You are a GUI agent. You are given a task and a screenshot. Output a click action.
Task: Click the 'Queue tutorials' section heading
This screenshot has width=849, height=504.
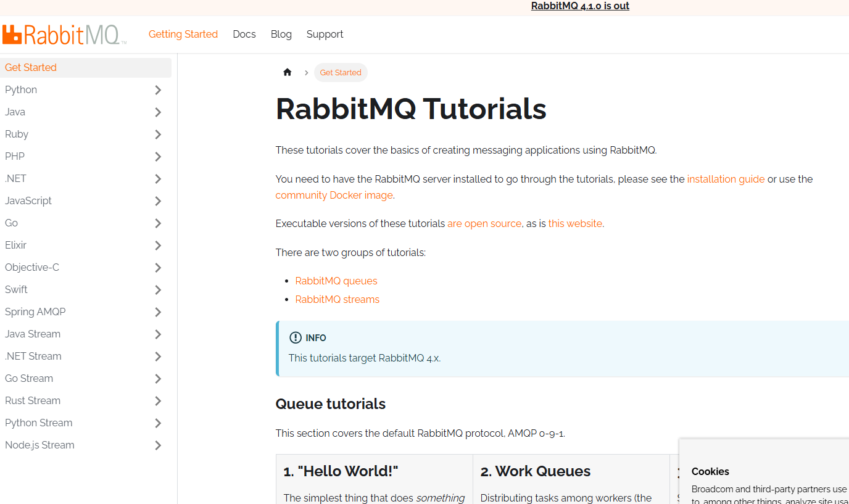tap(331, 404)
